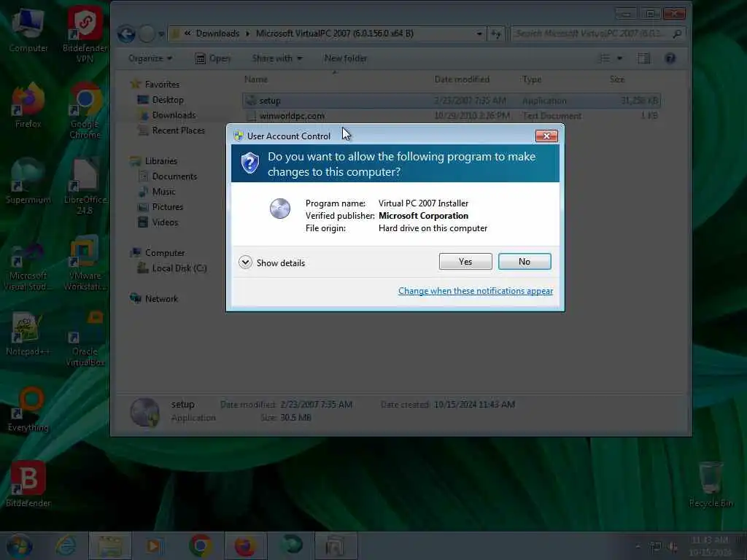The image size is (747, 560).
Task: Click Explorer forward navigation button
Action: point(147,34)
